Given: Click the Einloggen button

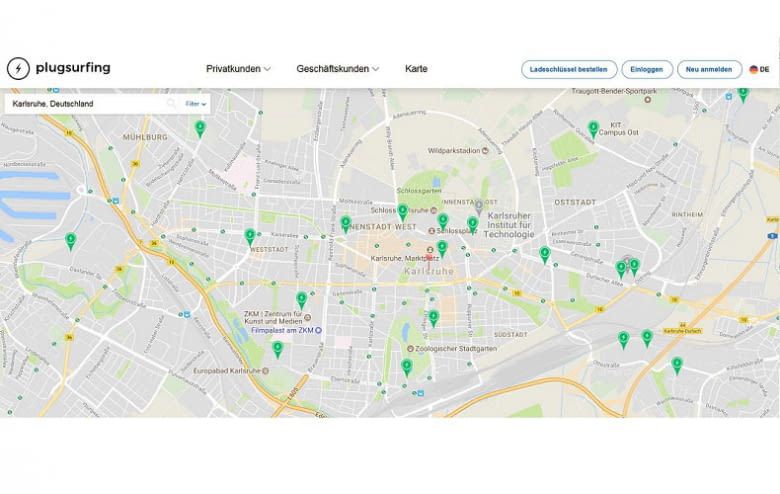Looking at the screenshot, I should (x=647, y=70).
